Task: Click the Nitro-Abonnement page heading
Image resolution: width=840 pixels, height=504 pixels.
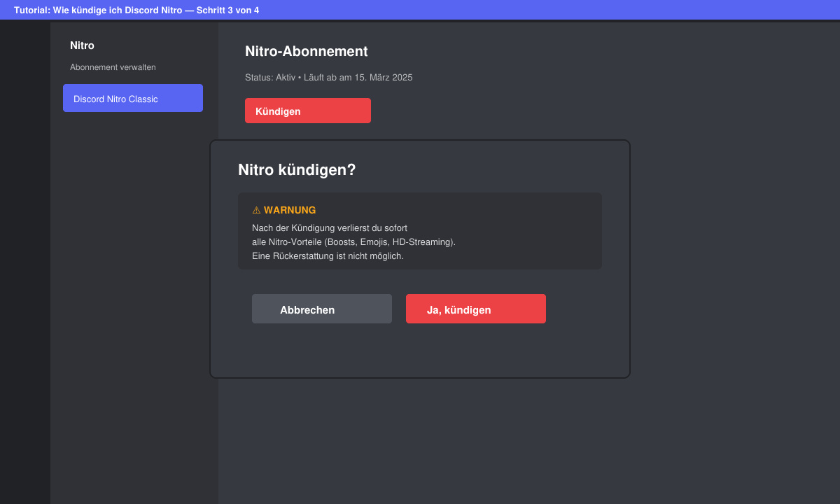Action: 306,51
